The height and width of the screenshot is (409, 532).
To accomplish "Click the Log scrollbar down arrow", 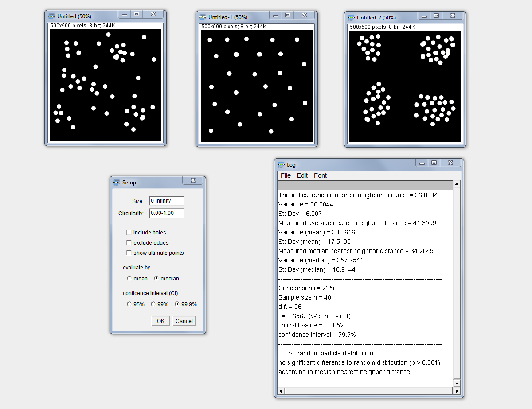I will click(457, 383).
